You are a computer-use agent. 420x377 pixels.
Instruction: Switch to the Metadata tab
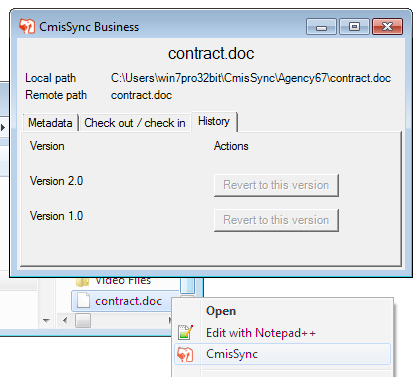click(50, 123)
